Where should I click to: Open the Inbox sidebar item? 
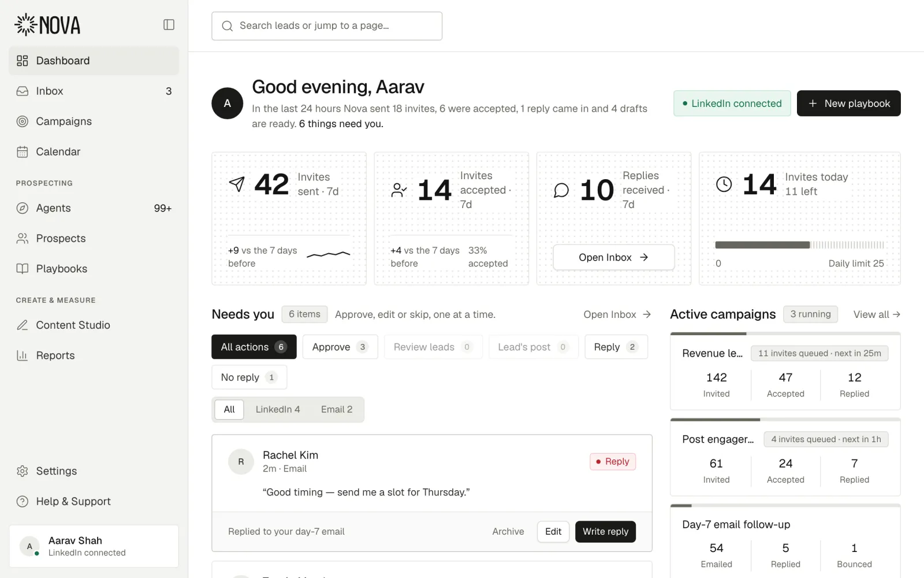(94, 91)
